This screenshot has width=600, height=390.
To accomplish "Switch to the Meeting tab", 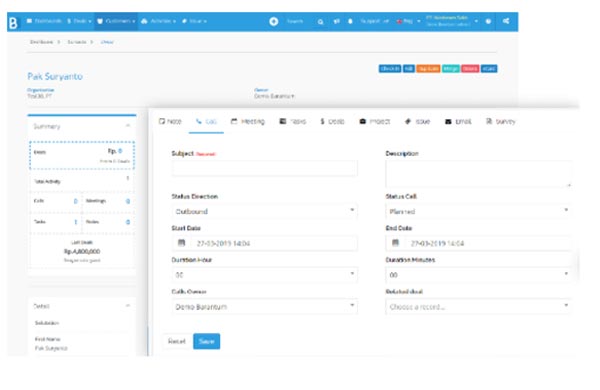I will pyautogui.click(x=248, y=121).
